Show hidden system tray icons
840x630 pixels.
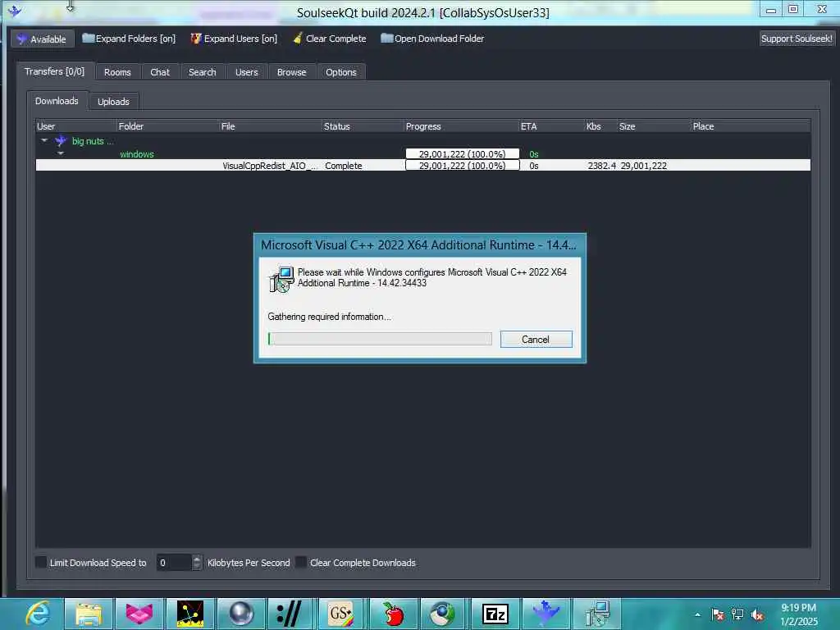pyautogui.click(x=697, y=614)
